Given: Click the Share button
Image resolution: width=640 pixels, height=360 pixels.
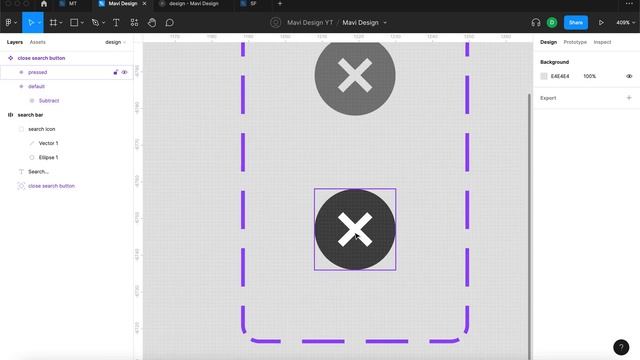Looking at the screenshot, I should click(x=576, y=22).
